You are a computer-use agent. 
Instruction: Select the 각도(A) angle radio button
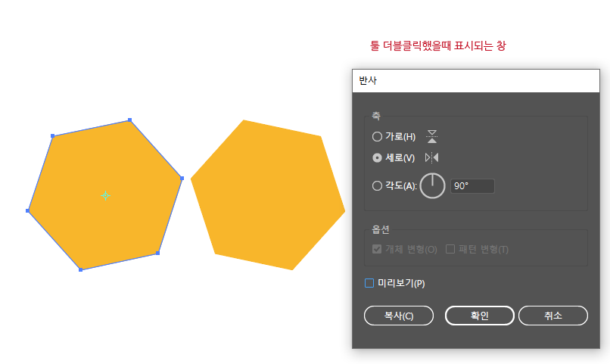click(x=377, y=186)
